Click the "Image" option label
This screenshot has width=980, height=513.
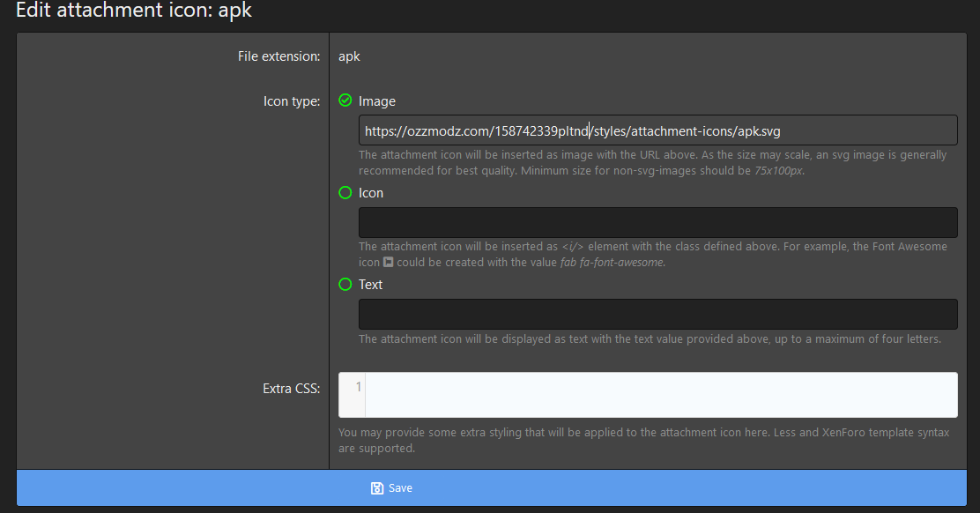(377, 101)
